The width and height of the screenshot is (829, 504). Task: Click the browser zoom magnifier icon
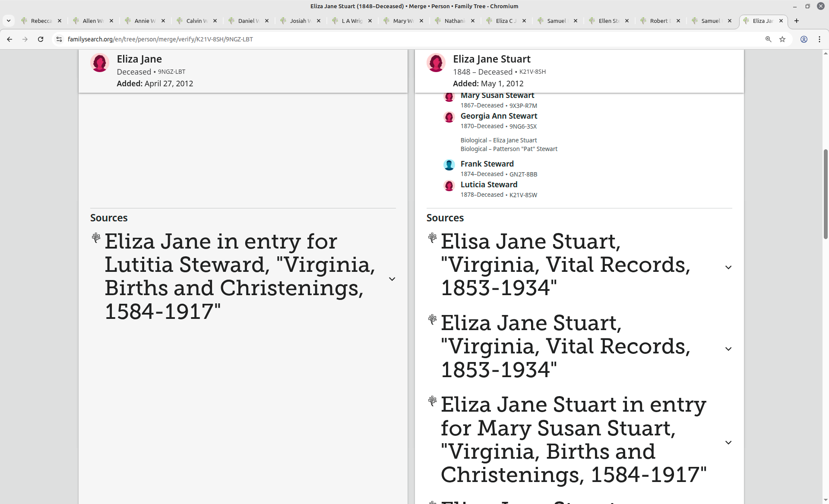(768, 39)
